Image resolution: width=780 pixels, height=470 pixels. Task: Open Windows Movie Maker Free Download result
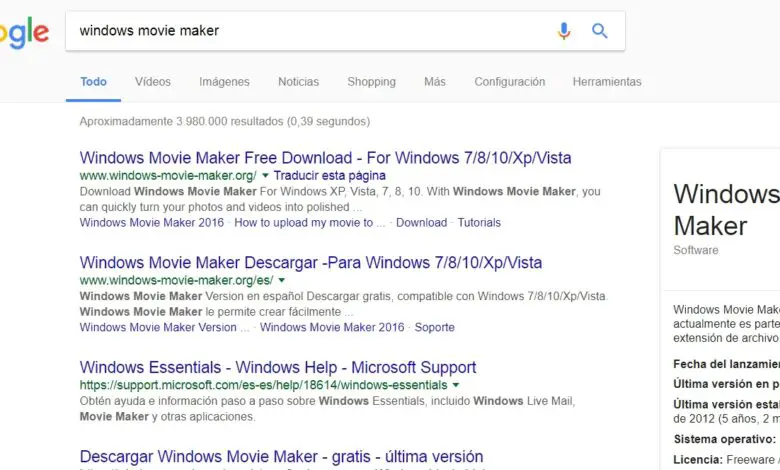coord(325,158)
